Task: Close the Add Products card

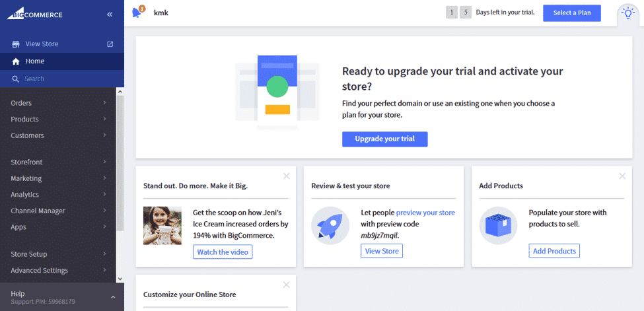Action: click(622, 176)
